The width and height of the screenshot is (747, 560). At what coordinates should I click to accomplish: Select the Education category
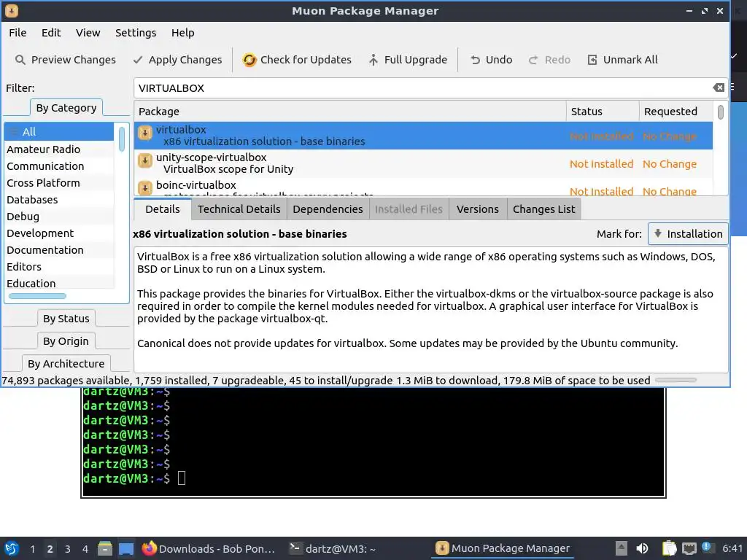(x=59, y=284)
